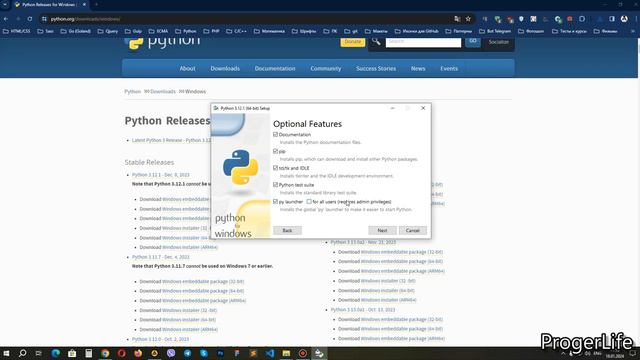
Task: Open the News nav item
Action: [418, 69]
